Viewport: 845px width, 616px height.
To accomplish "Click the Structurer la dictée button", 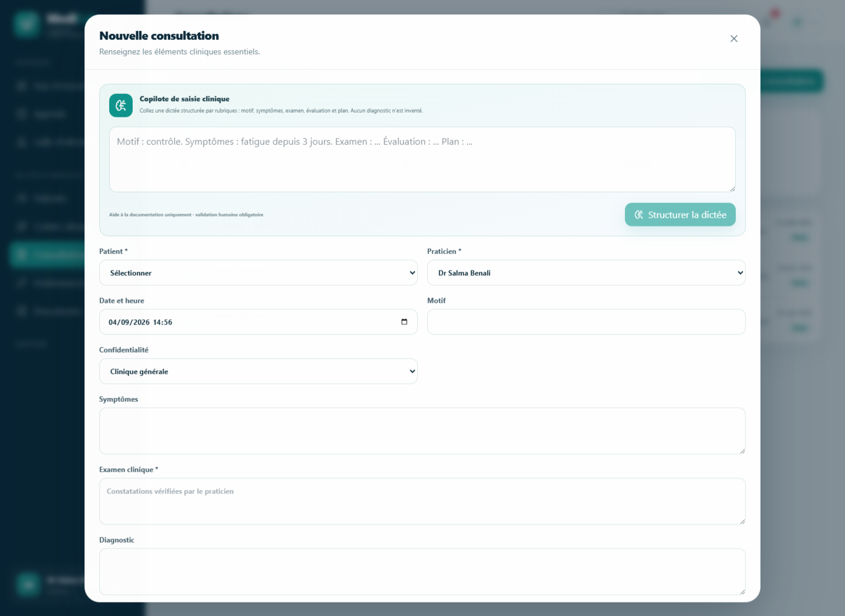I will (x=680, y=215).
